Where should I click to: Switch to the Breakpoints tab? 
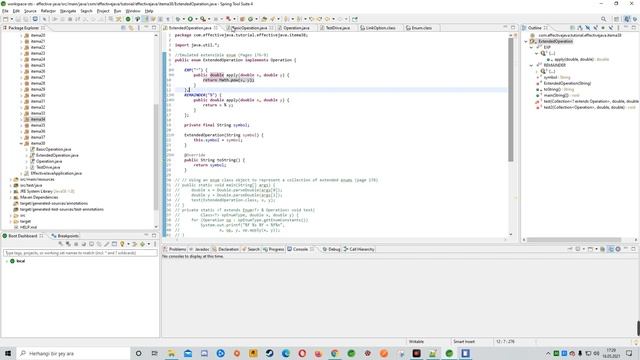[65, 236]
